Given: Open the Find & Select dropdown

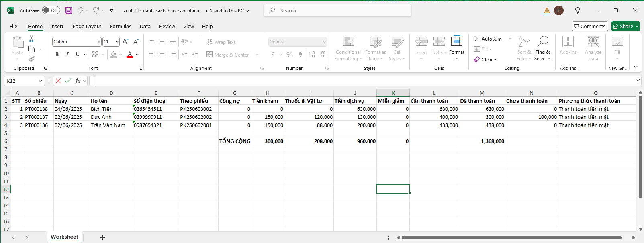Looking at the screenshot, I should [x=543, y=49].
